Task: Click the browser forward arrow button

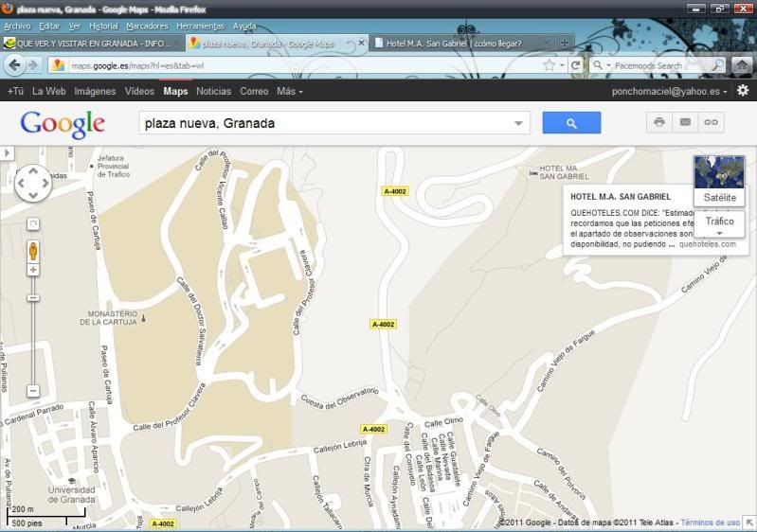Action: 33,65
